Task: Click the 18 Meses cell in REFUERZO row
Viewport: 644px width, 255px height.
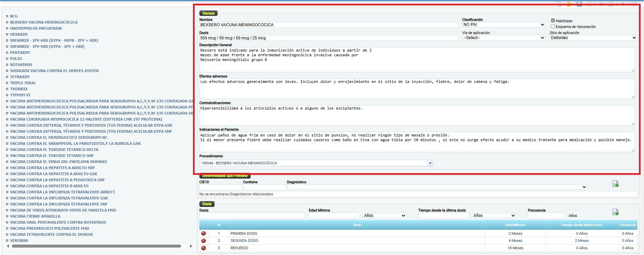Action: click(515, 248)
